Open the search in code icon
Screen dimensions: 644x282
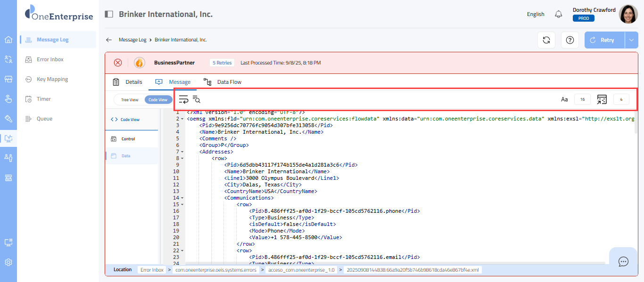pos(197,99)
